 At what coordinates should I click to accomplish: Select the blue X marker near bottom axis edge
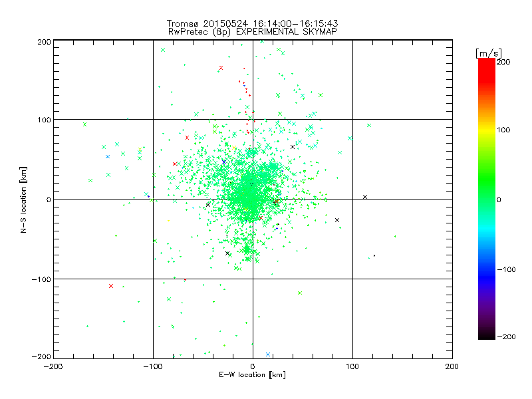(x=268, y=354)
